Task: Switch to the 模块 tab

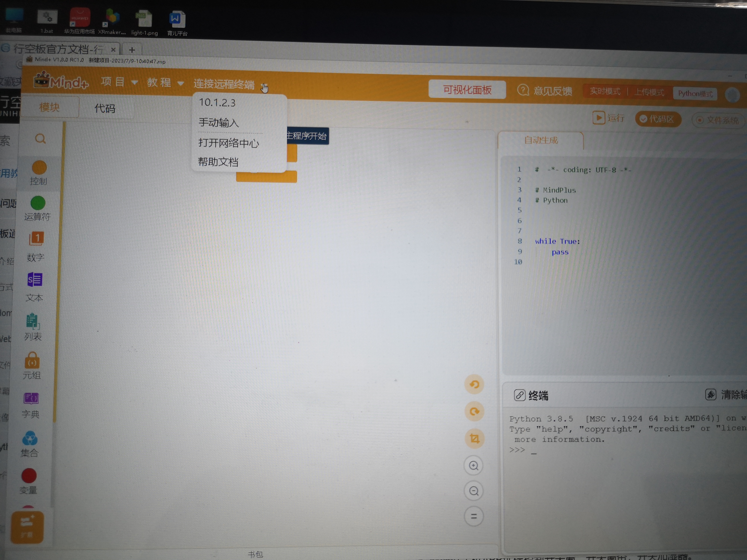Action: (49, 107)
